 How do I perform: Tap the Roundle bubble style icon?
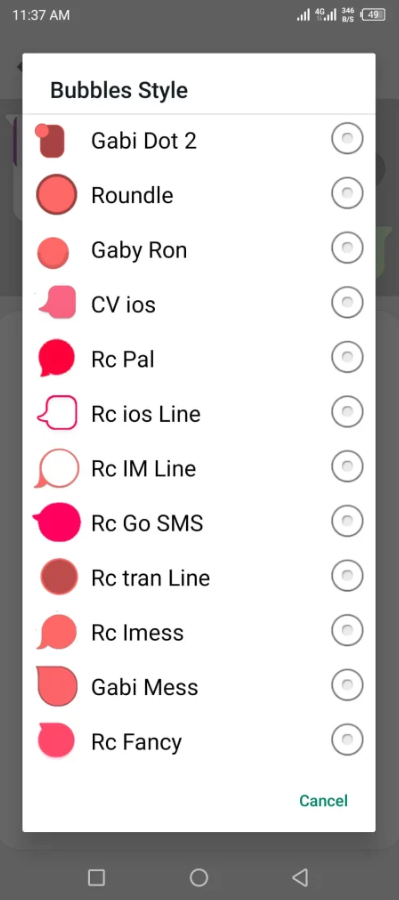[x=56, y=195]
